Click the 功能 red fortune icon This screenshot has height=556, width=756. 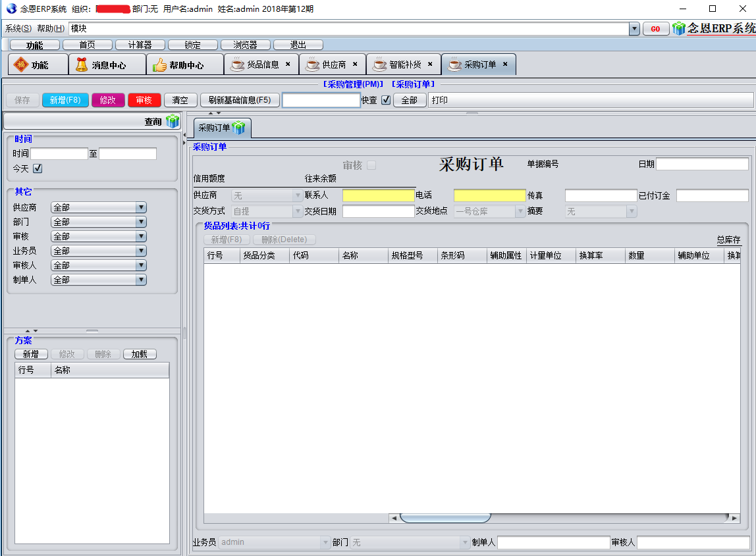(21, 65)
